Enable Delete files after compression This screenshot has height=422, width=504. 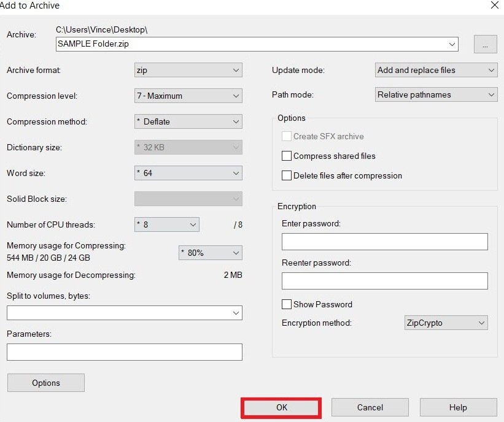point(287,175)
